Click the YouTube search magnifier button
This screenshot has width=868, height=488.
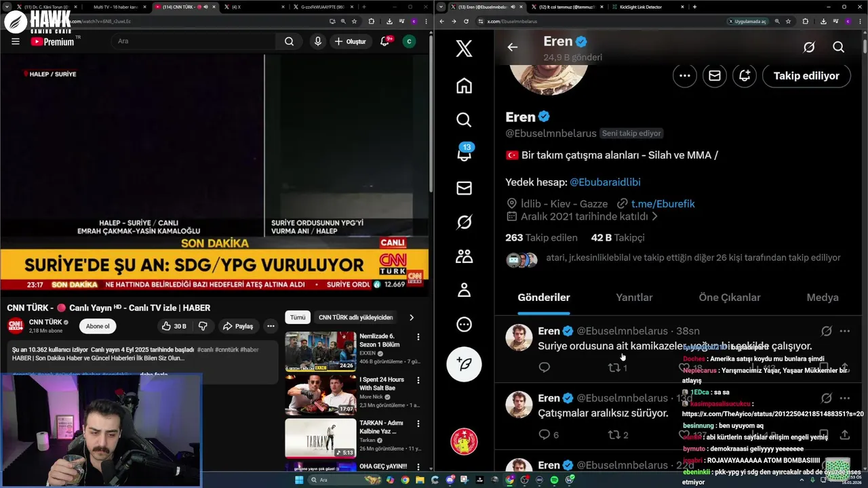pyautogui.click(x=289, y=41)
